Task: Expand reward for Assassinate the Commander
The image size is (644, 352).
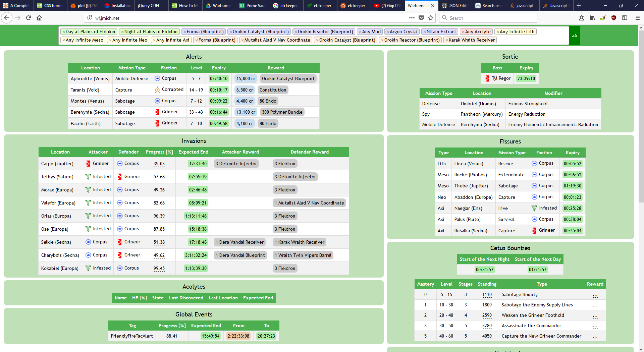Action: point(595,326)
